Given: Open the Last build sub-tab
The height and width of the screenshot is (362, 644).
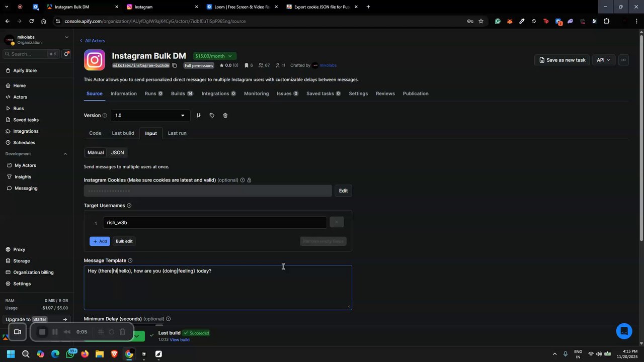Looking at the screenshot, I should click(123, 133).
